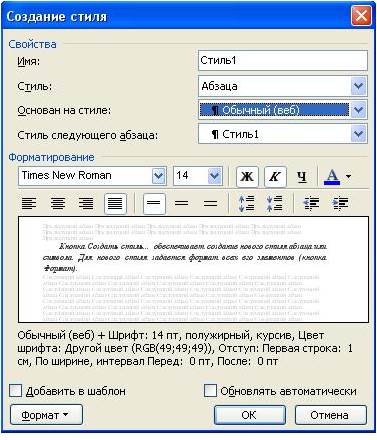Click the 'Имя' field containing Стиль1
This screenshot has width=377, height=440.
[283, 61]
